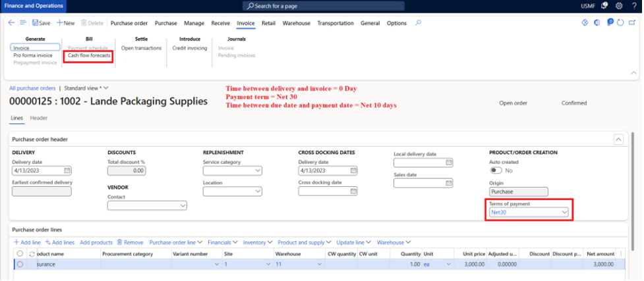Open the Terms of payment Net30 dropdown
The height and width of the screenshot is (281, 644).
tap(565, 212)
